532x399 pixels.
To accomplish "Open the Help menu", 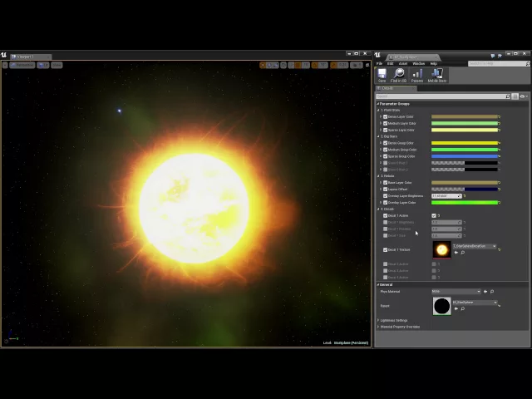I will click(434, 63).
